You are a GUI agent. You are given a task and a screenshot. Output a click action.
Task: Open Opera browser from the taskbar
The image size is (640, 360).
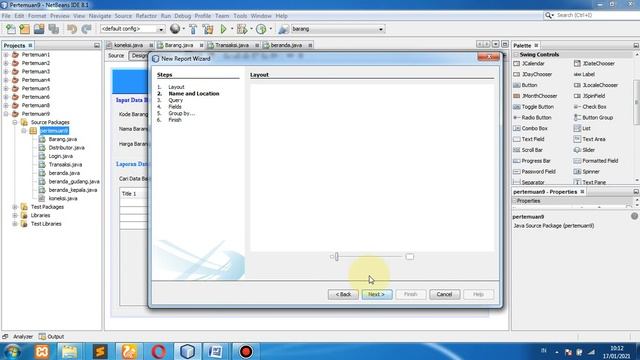pyautogui.click(x=158, y=351)
